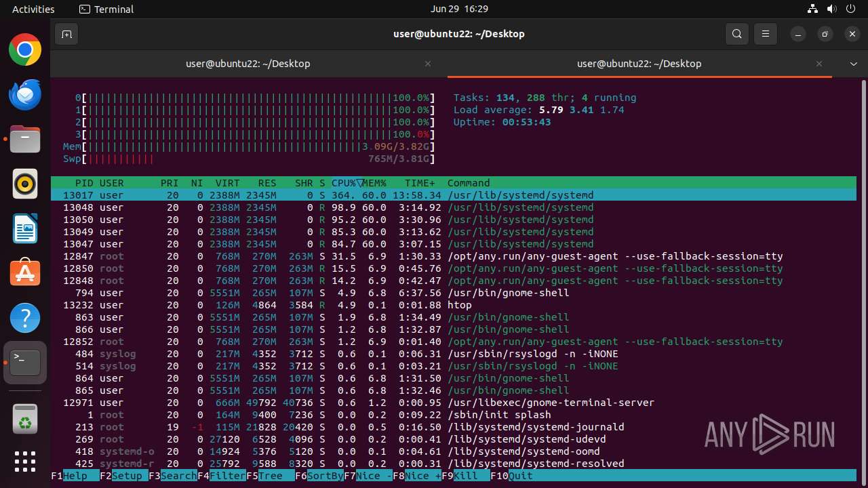Open the Files manager dock icon
The width and height of the screenshot is (868, 488).
pyautogui.click(x=25, y=139)
